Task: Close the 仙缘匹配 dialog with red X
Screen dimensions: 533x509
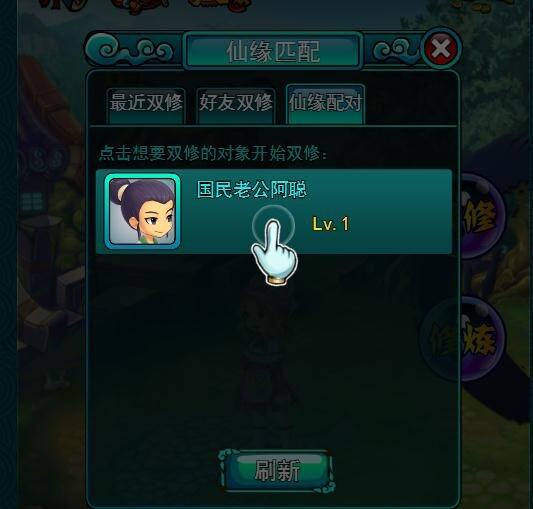Action: coord(441,49)
